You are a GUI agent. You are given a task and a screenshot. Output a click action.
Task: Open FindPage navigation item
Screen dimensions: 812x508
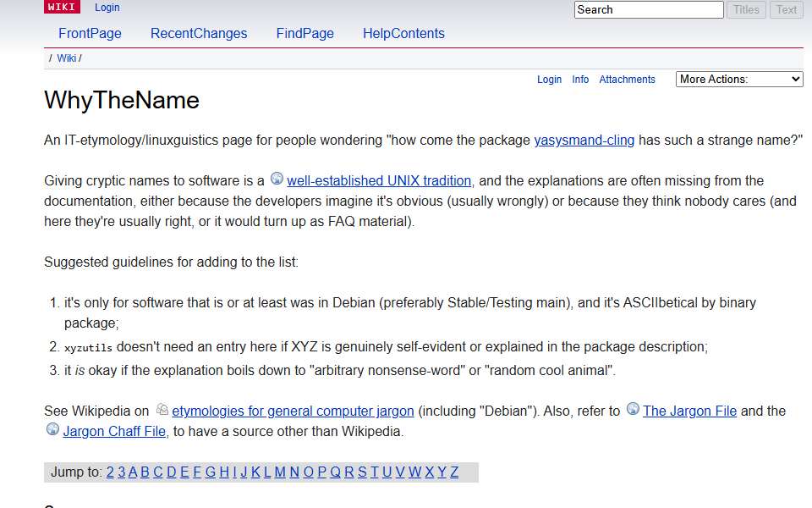point(305,33)
